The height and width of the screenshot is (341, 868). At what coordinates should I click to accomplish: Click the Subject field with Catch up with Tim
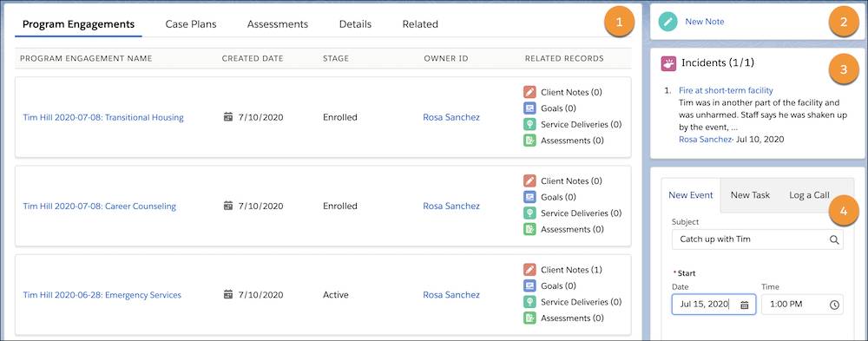tap(757, 239)
